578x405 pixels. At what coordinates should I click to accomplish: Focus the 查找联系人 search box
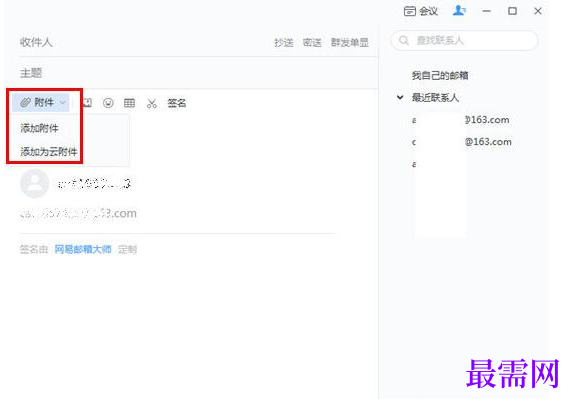click(x=464, y=40)
